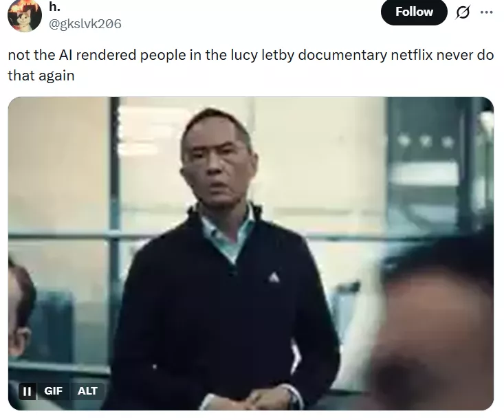Click the tweet text about lucy letby documentary
Image resolution: width=504 pixels, height=420 pixels.
coord(251,65)
